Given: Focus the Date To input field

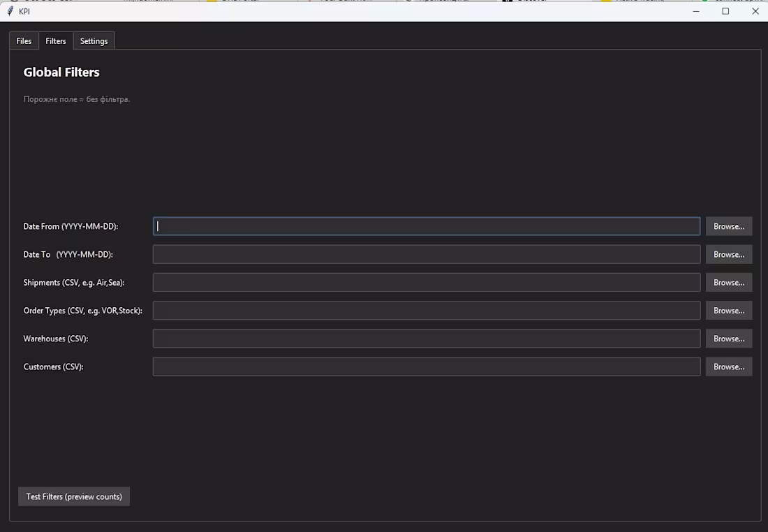Looking at the screenshot, I should point(426,254).
